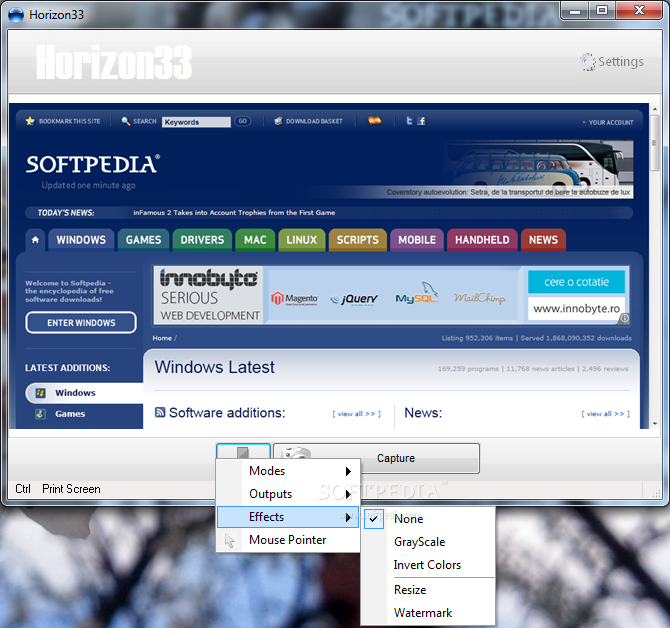Click the Windows flag icon in sidebar
Image resolution: width=670 pixels, height=628 pixels.
coord(41,393)
